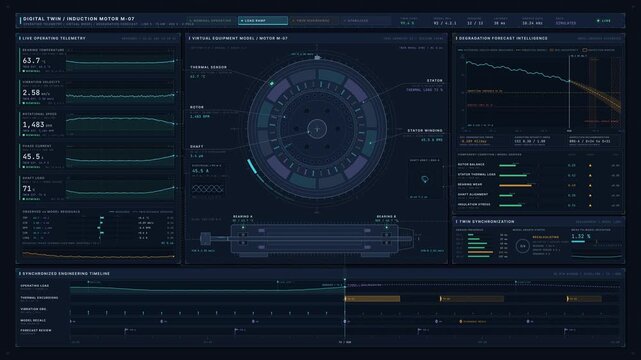Open the Twin Divergence mode tab
This screenshot has height=360, width=641.
(x=314, y=20)
